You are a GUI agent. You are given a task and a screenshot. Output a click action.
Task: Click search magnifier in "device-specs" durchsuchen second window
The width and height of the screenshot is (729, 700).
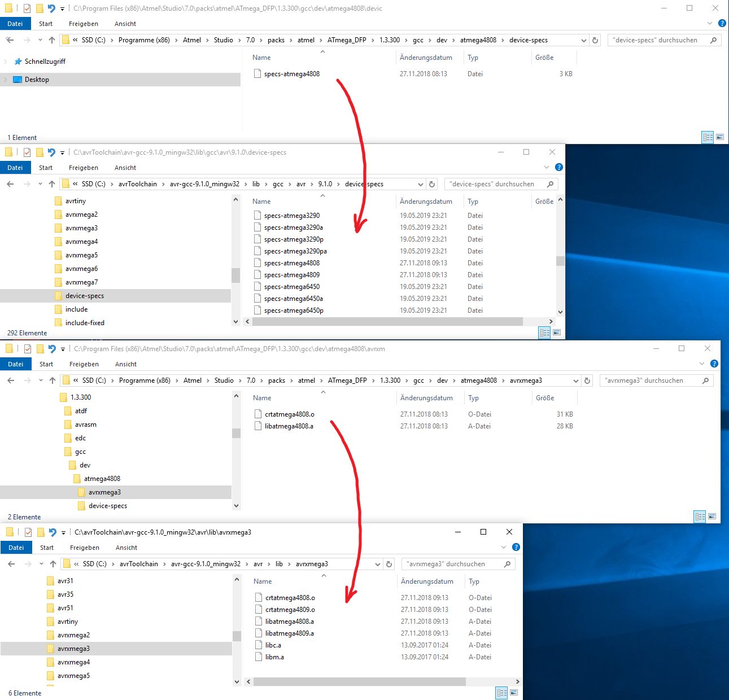point(550,184)
